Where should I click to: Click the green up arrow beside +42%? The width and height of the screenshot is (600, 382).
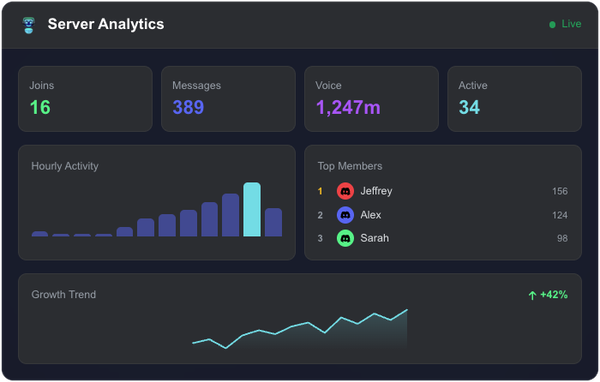(532, 295)
